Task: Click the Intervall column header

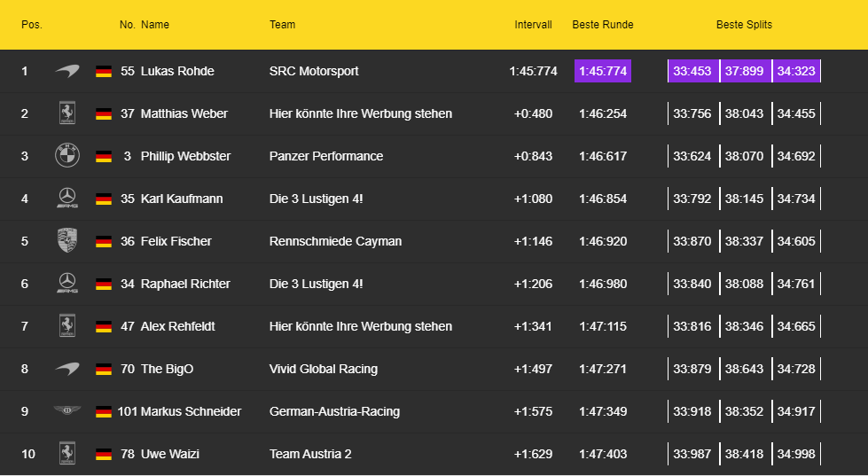Action: 533,25
